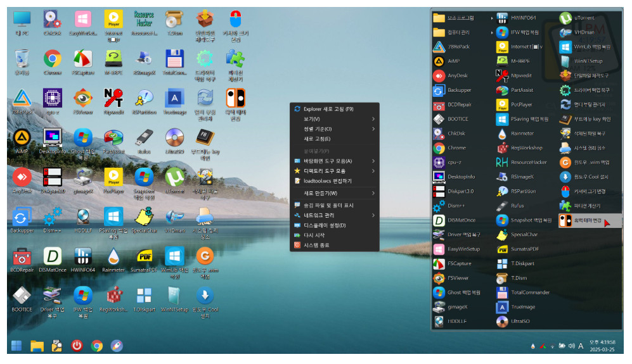Open UltraISO desktop shortcut
Image resolution: width=632 pixels, height=364 pixels.
pyautogui.click(x=174, y=139)
